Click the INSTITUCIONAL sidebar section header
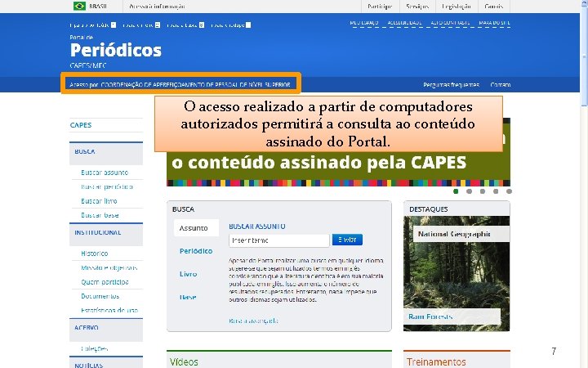Image resolution: width=588 pixels, height=368 pixels. (x=106, y=235)
